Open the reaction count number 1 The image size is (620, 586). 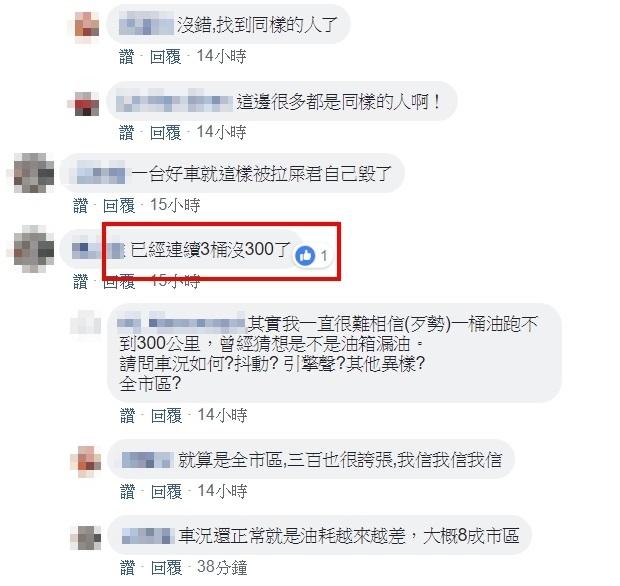324,256
